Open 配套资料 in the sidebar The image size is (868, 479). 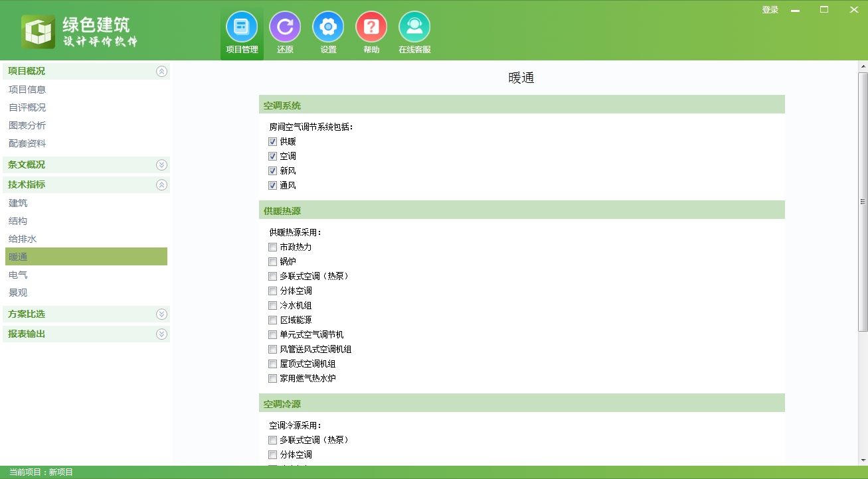(x=27, y=143)
